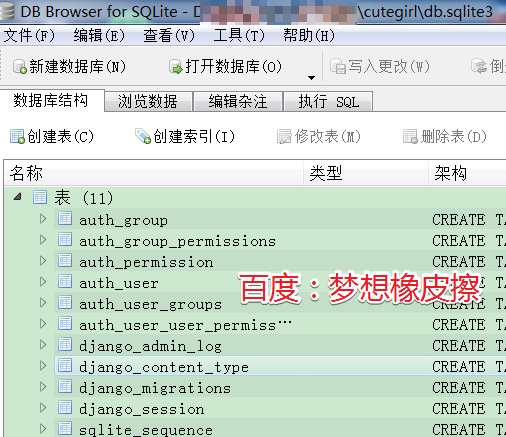The image size is (506, 437).
Task: Click the 写入更改(W) button label
Action: click(x=389, y=66)
